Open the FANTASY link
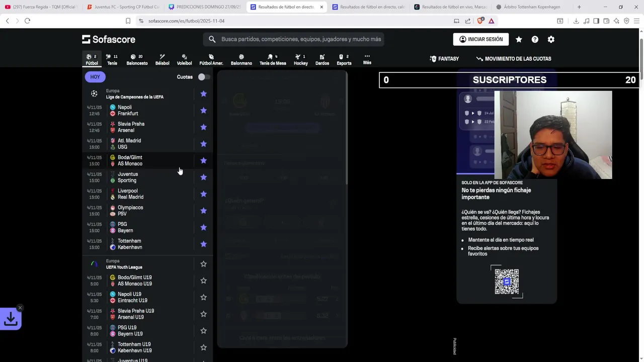The height and width of the screenshot is (362, 644). [444, 59]
